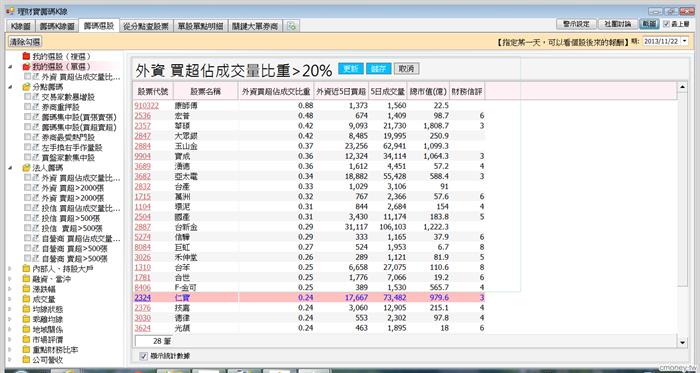Viewport: 700px width, 373px height.
Task: Open the 2013/11/22 date dropdown
Action: (685, 41)
